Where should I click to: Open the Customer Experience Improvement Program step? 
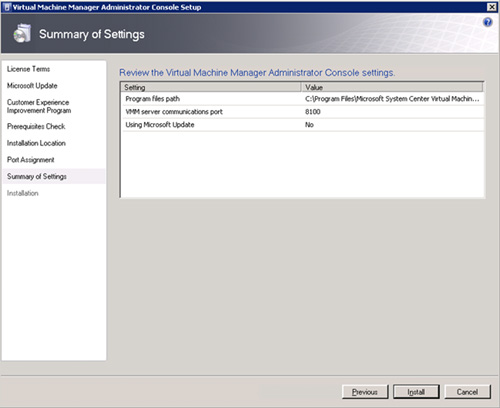coord(39,106)
